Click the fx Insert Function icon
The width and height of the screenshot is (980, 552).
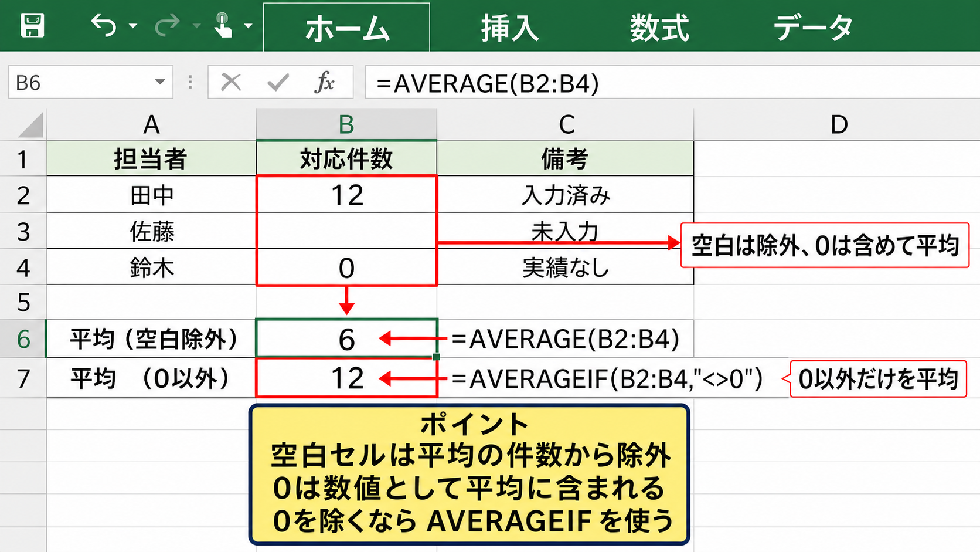[x=324, y=83]
